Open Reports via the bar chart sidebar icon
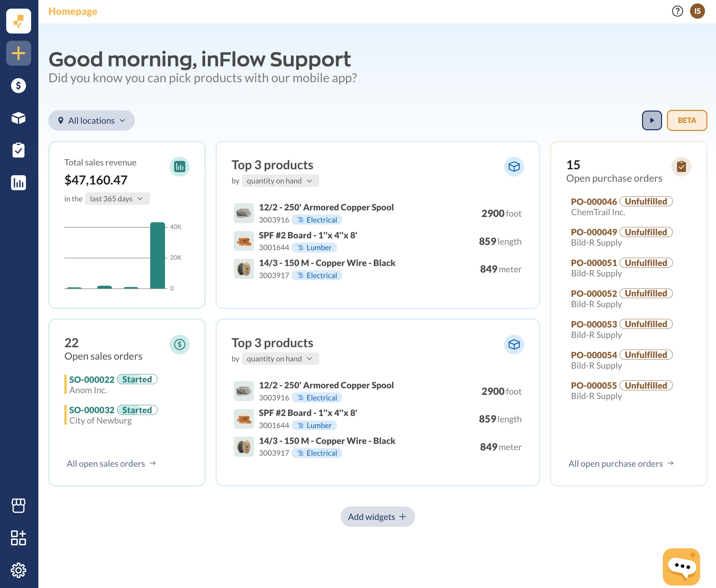The width and height of the screenshot is (716, 588). point(18,183)
